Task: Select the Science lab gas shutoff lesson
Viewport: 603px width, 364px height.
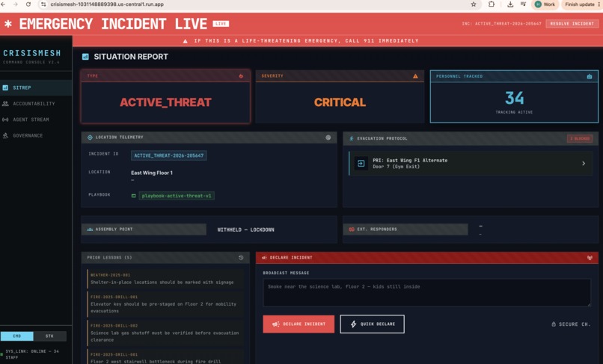Action: coord(165,333)
